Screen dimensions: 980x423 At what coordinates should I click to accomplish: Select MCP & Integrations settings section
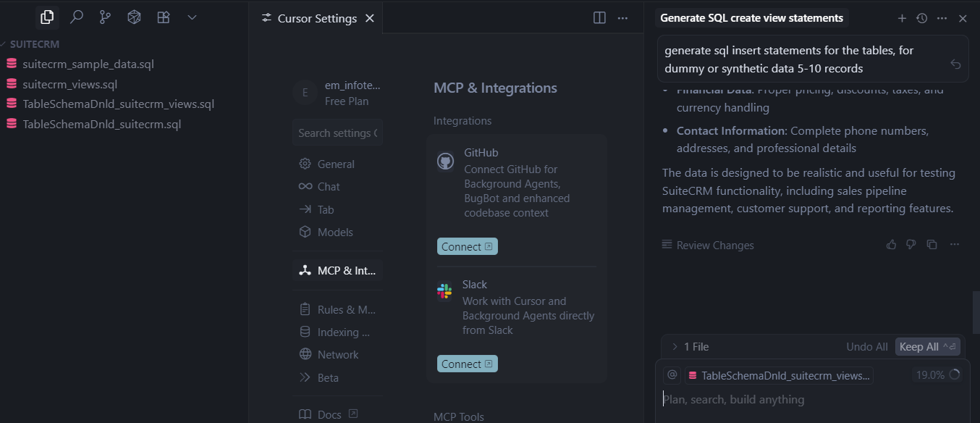[x=338, y=270]
